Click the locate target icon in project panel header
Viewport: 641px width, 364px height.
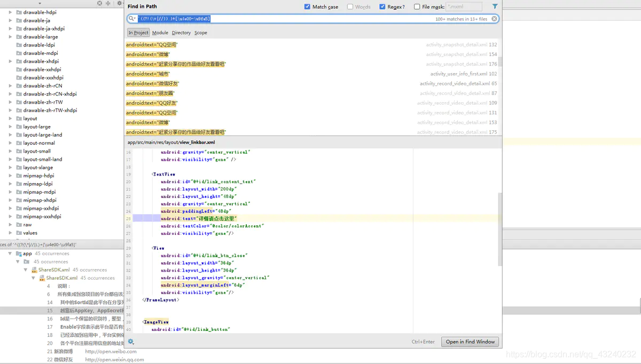click(99, 3)
